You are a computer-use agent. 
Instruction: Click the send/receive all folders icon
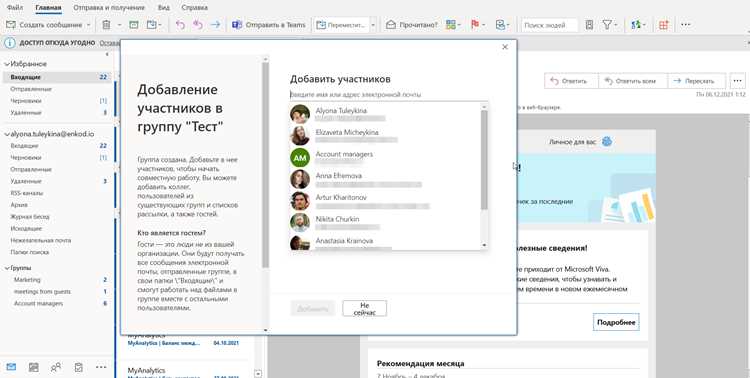636,25
